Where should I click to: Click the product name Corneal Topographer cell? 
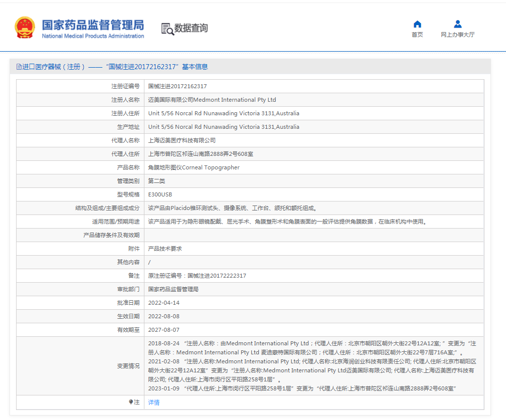pyautogui.click(x=194, y=167)
